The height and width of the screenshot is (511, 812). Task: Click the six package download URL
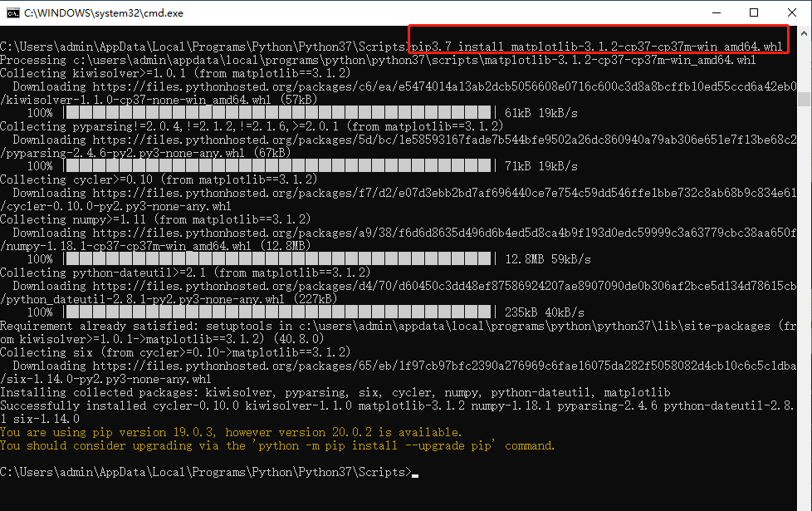(x=444, y=366)
